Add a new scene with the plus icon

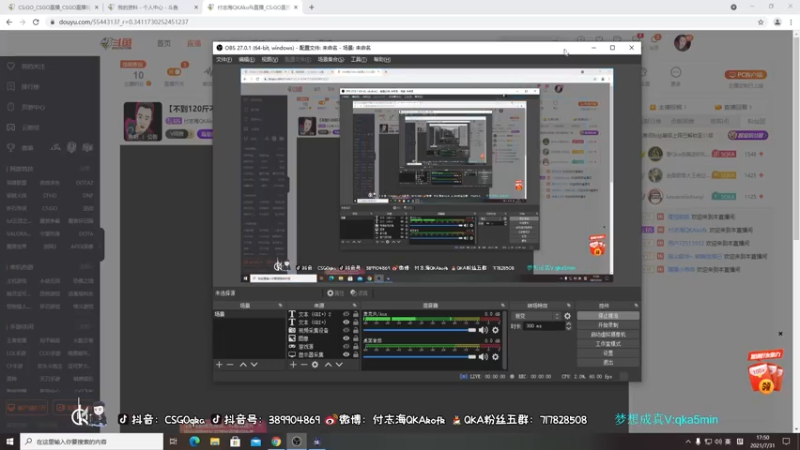tap(219, 365)
